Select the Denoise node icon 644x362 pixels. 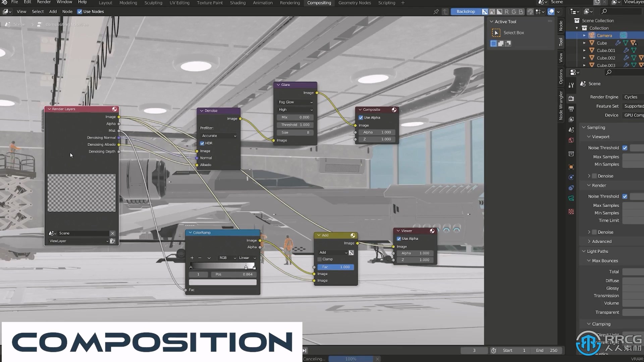click(201, 111)
